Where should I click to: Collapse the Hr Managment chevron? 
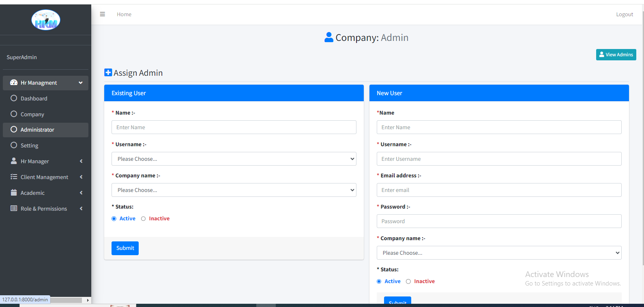pos(81,83)
